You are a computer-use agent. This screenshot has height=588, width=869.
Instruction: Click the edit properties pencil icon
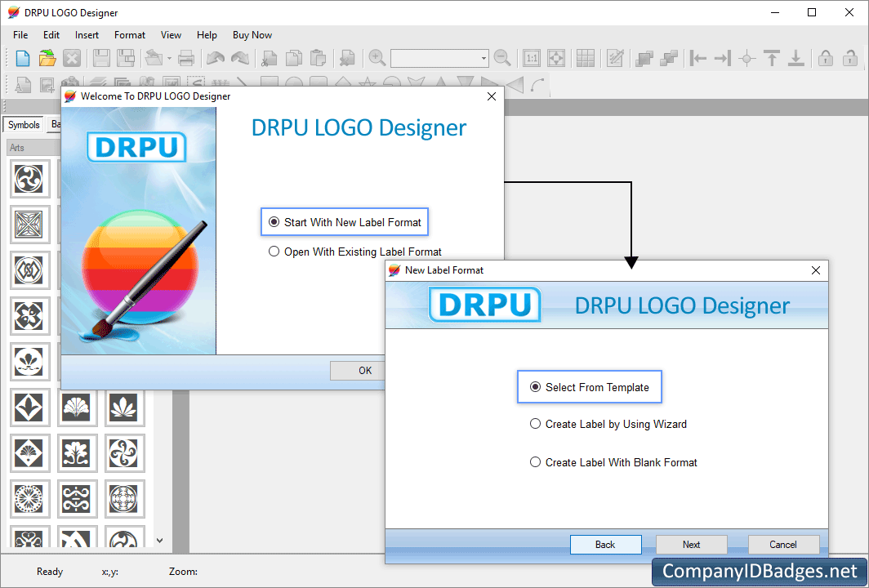(x=615, y=58)
